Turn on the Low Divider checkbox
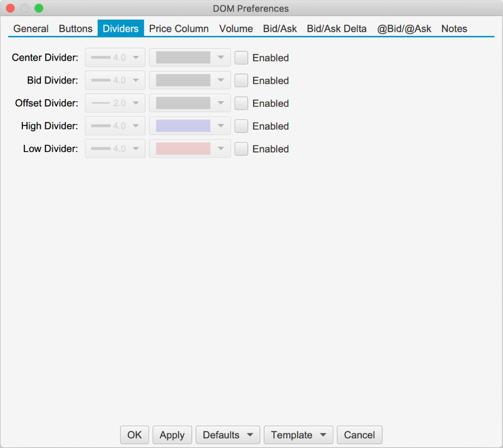Image resolution: width=503 pixels, height=448 pixels. pyautogui.click(x=241, y=149)
